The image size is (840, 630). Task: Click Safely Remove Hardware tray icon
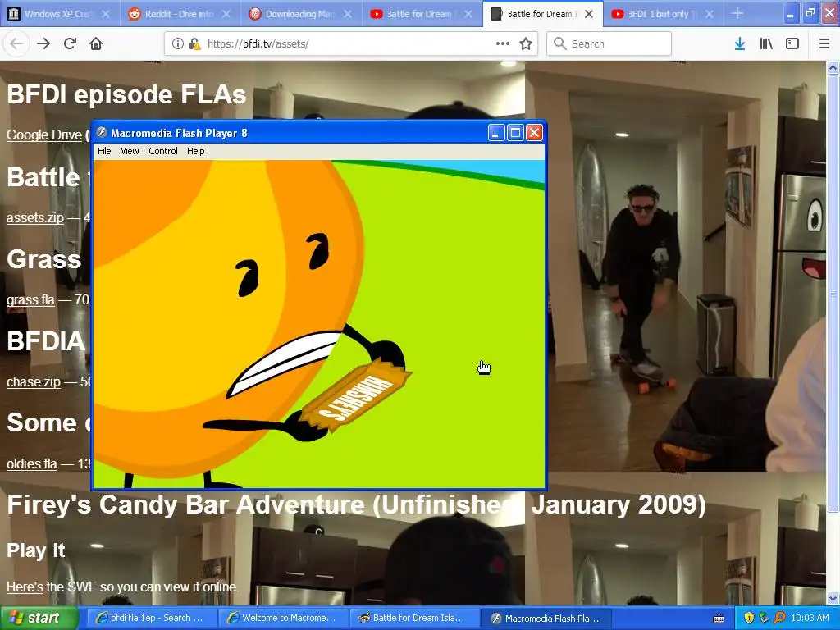(x=765, y=618)
